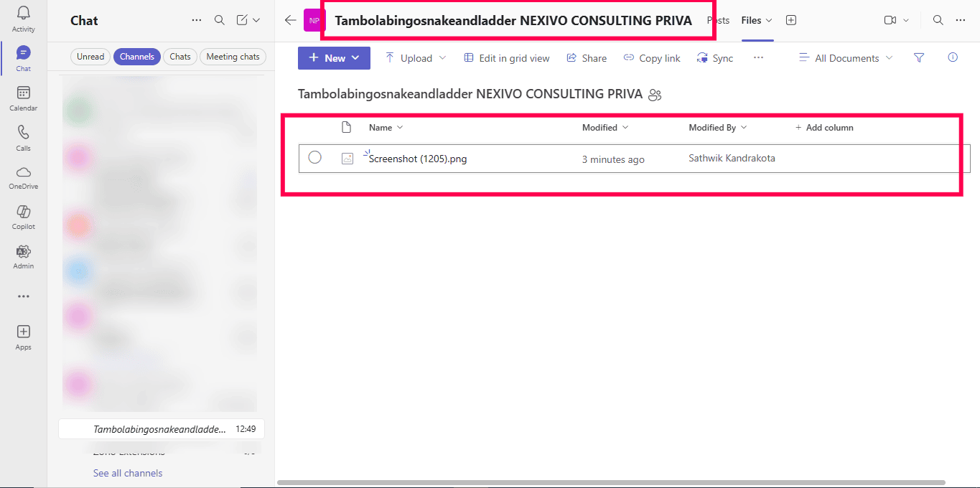Viewport: 980px width, 488px height.
Task: Toggle the Channels filter chip
Action: click(137, 57)
